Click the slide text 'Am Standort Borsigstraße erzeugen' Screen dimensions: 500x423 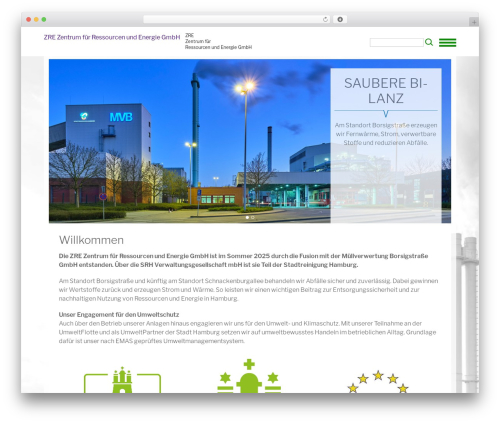pyautogui.click(x=386, y=125)
